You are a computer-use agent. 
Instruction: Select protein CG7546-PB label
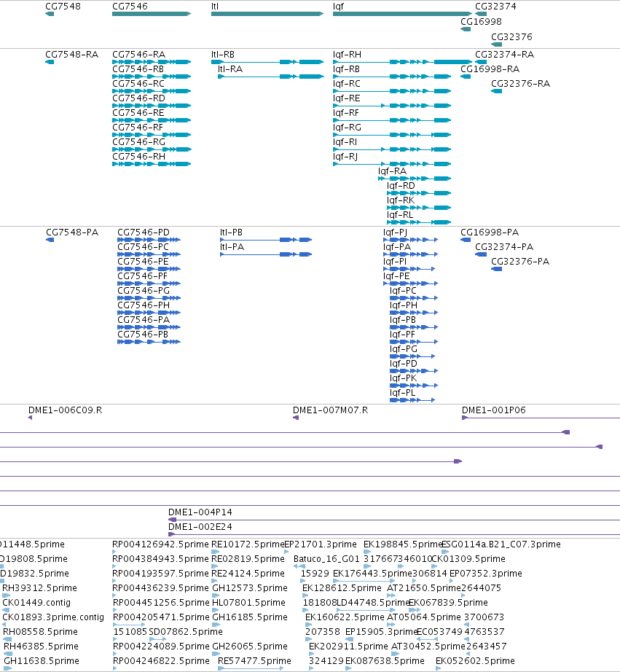pos(143,335)
